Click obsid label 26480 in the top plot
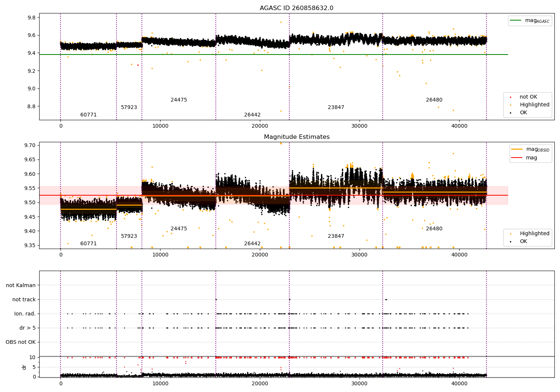560x392 pixels. coord(434,100)
